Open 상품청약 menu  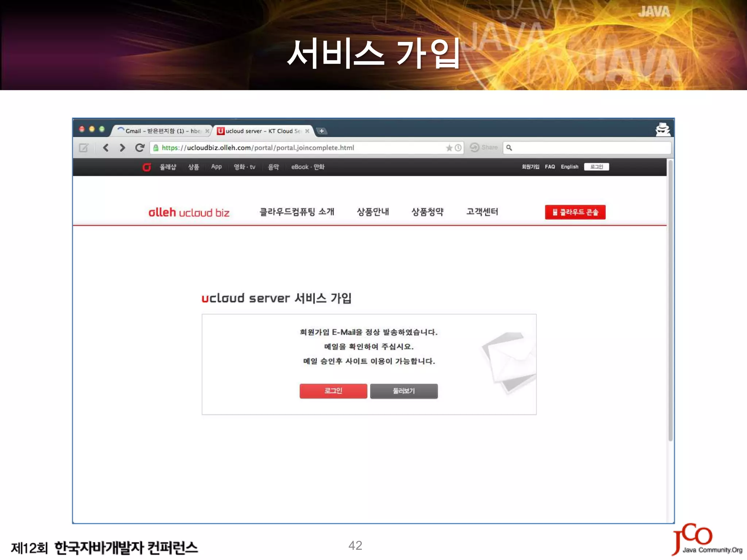pyautogui.click(x=427, y=212)
